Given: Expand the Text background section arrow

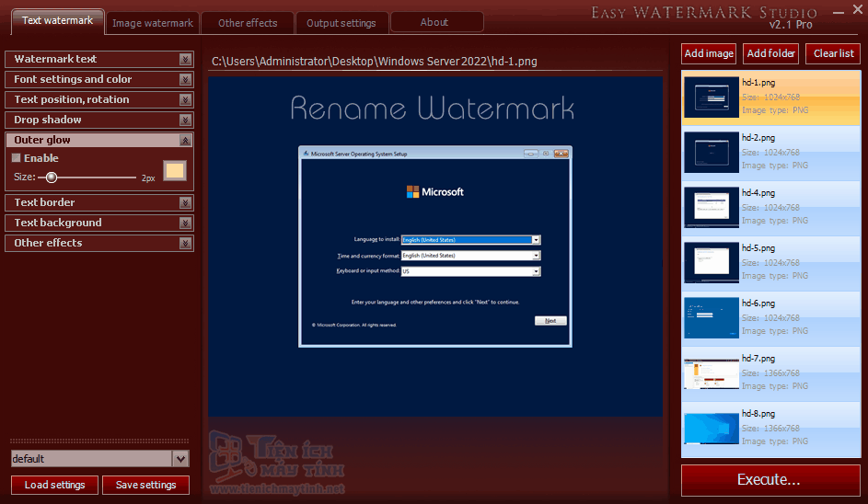Looking at the screenshot, I should tap(185, 223).
